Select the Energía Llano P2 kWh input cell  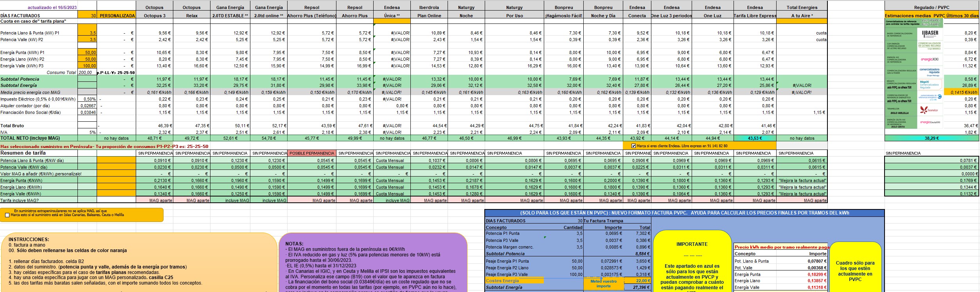click(87, 59)
